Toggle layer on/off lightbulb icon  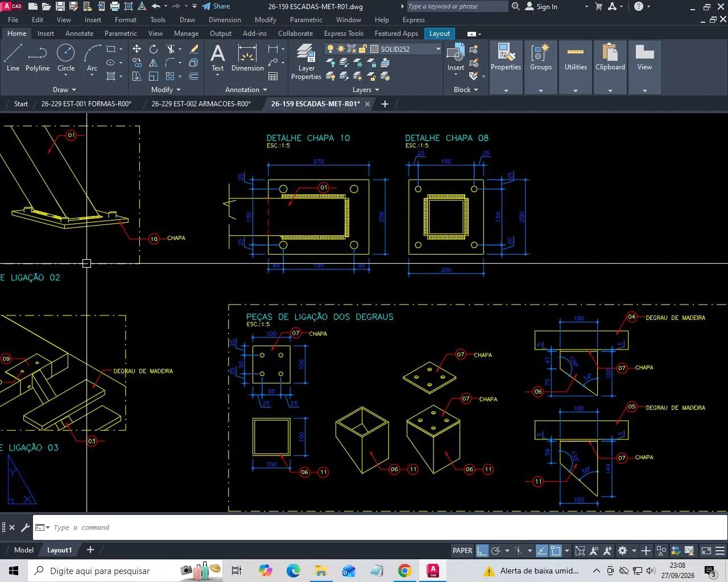coord(330,49)
